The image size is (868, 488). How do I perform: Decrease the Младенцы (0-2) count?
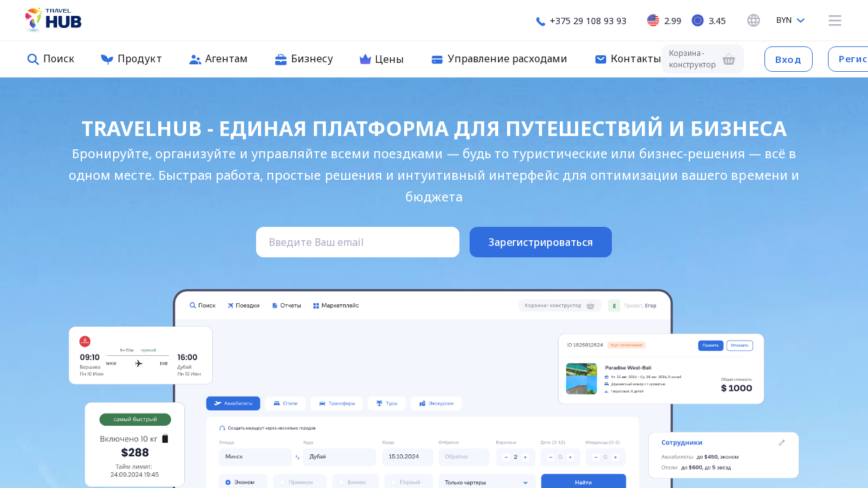[x=595, y=457]
